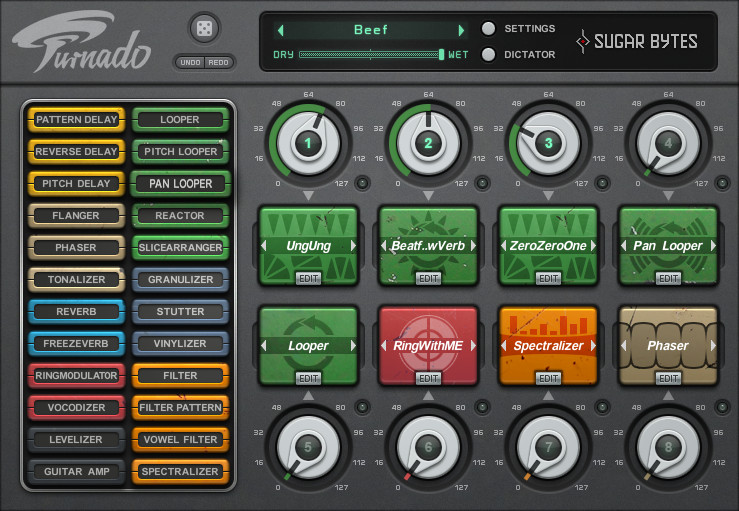Click the dice randomize icon
739x511 pixels.
(x=204, y=28)
